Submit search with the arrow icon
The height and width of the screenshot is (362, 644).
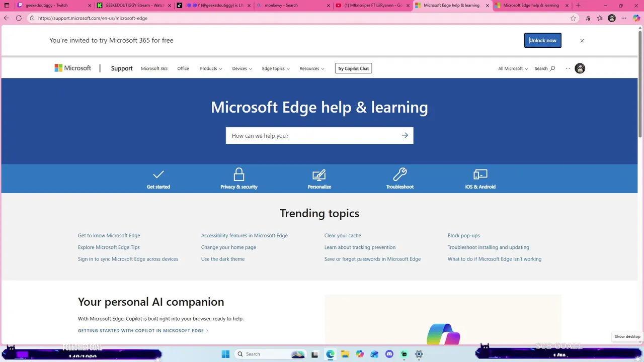(405, 135)
